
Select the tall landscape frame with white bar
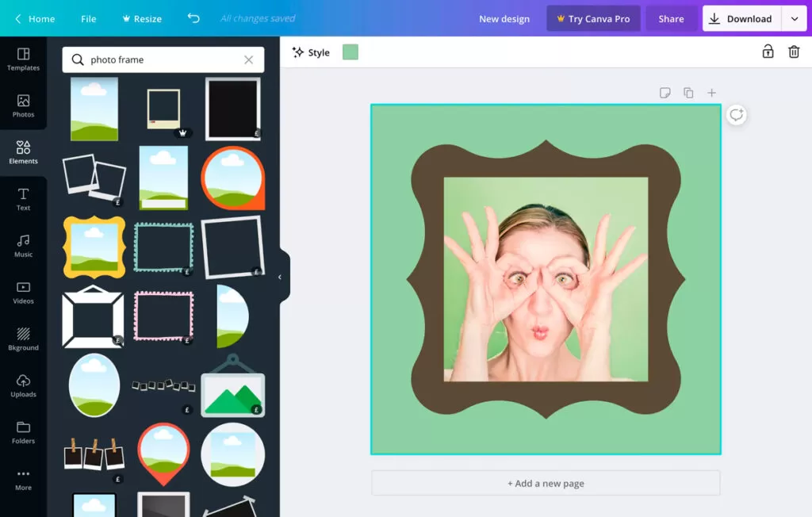[x=163, y=178]
